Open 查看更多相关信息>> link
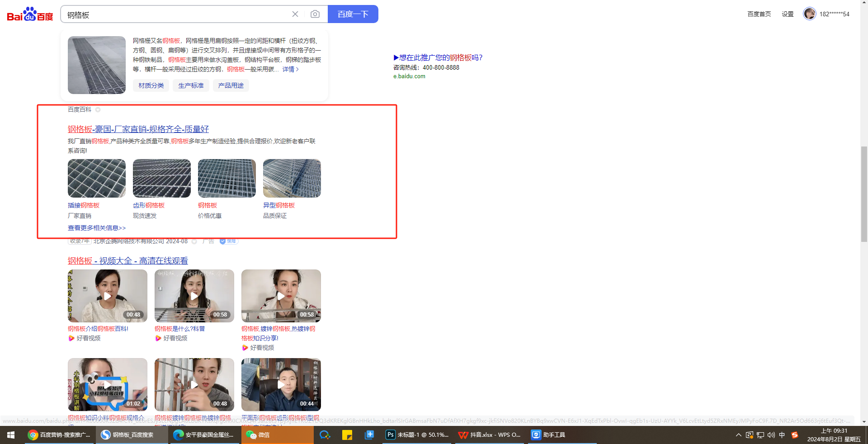 [97, 228]
